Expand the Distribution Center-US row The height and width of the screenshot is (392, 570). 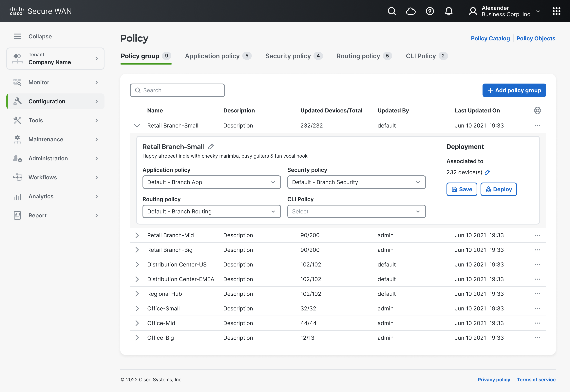137,265
